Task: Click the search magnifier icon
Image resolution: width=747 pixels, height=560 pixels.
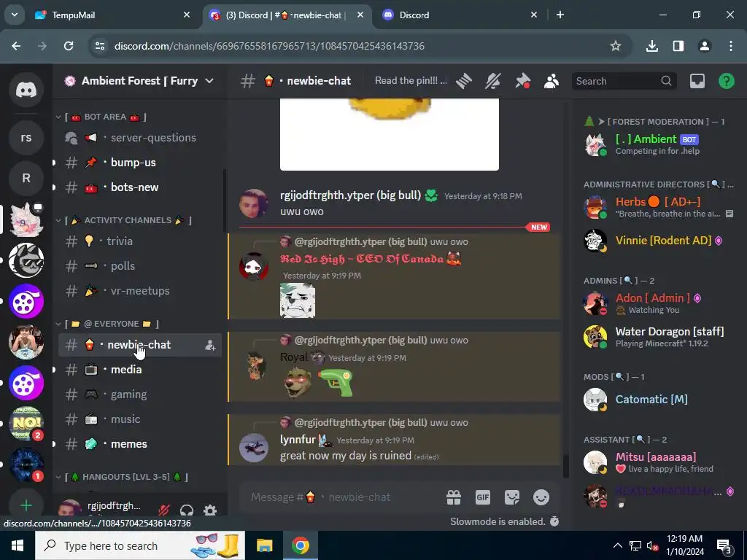Action: pyautogui.click(x=666, y=81)
